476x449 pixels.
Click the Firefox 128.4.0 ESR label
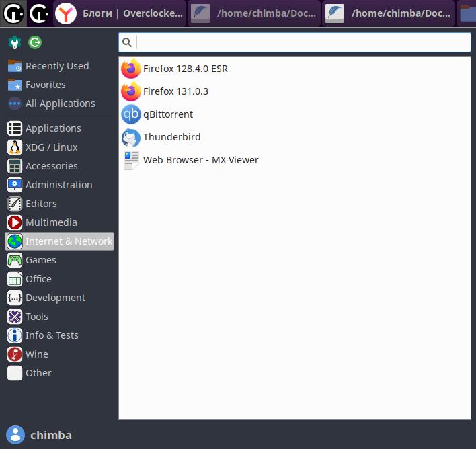[186, 69]
